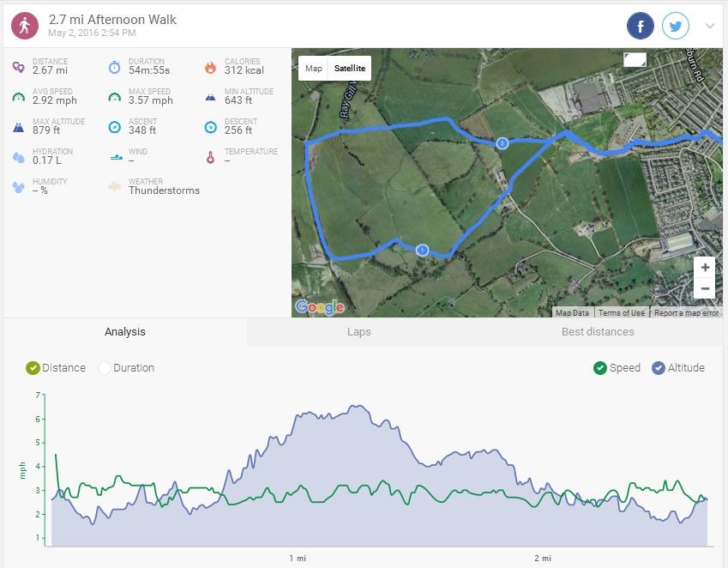Screen dimensions: 728x568
Task: Click map route marker 1
Action: click(x=421, y=250)
